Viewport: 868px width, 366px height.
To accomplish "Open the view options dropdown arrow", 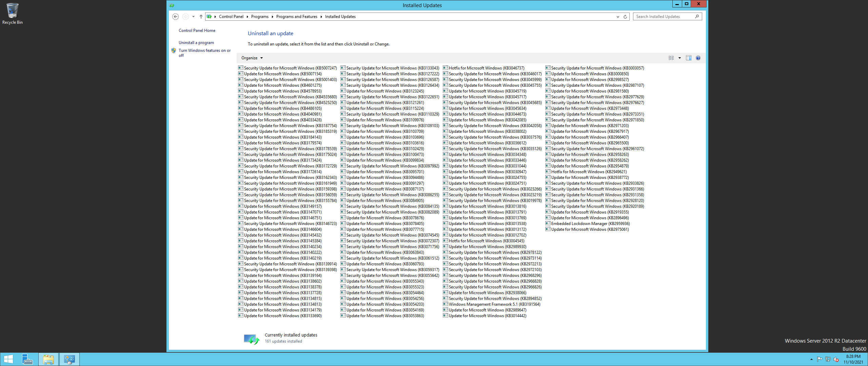I will tap(679, 58).
